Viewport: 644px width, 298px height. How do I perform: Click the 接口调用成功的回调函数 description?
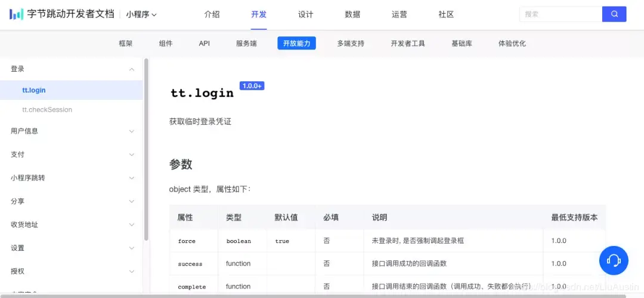click(x=409, y=263)
